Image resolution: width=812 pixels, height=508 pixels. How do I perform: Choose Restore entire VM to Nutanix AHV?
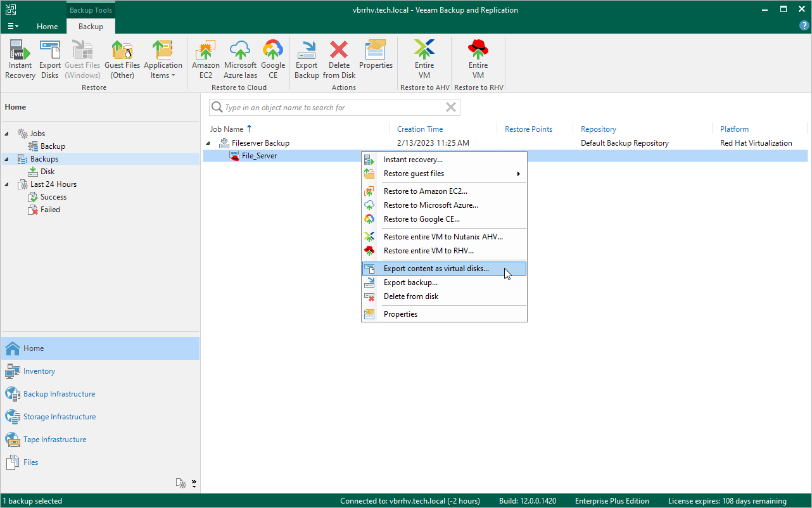coord(444,237)
